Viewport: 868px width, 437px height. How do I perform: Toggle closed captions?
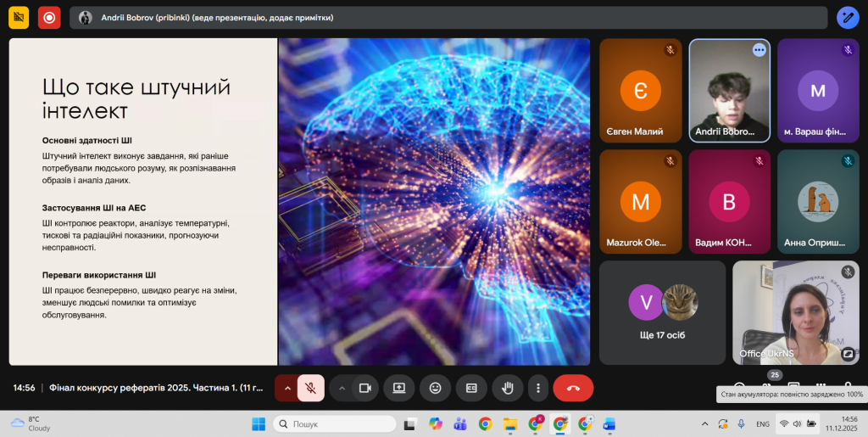471,388
